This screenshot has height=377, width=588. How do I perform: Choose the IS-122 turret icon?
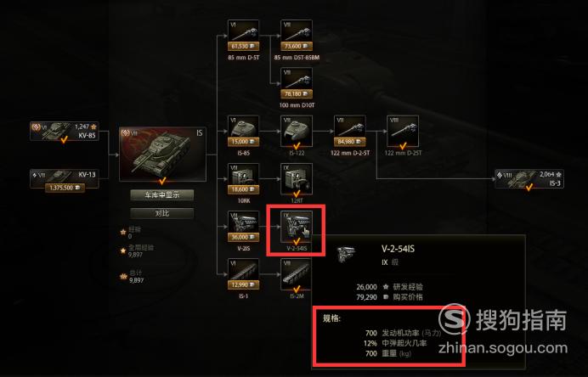click(297, 131)
